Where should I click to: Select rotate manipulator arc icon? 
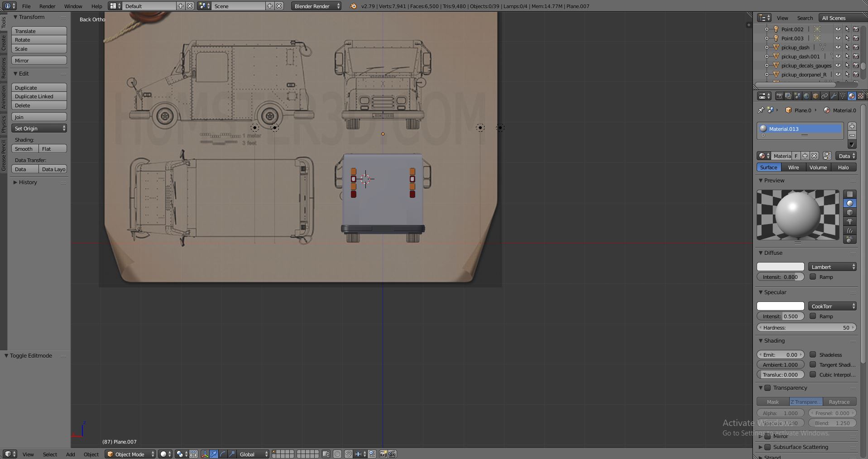(x=223, y=454)
